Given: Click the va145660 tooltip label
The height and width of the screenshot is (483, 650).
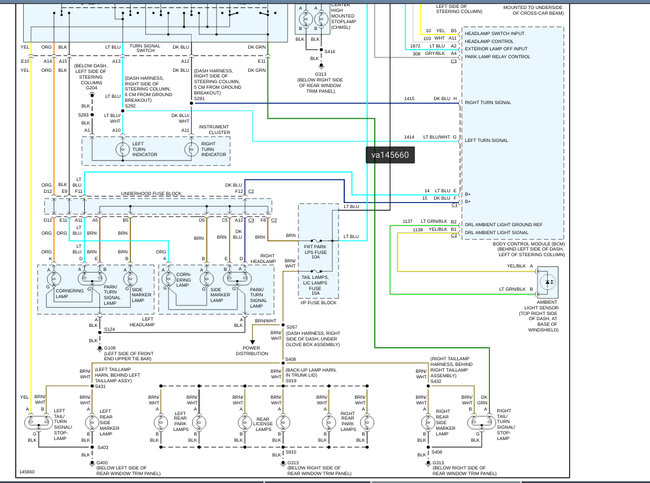Looking at the screenshot, I should pyautogui.click(x=390, y=155).
